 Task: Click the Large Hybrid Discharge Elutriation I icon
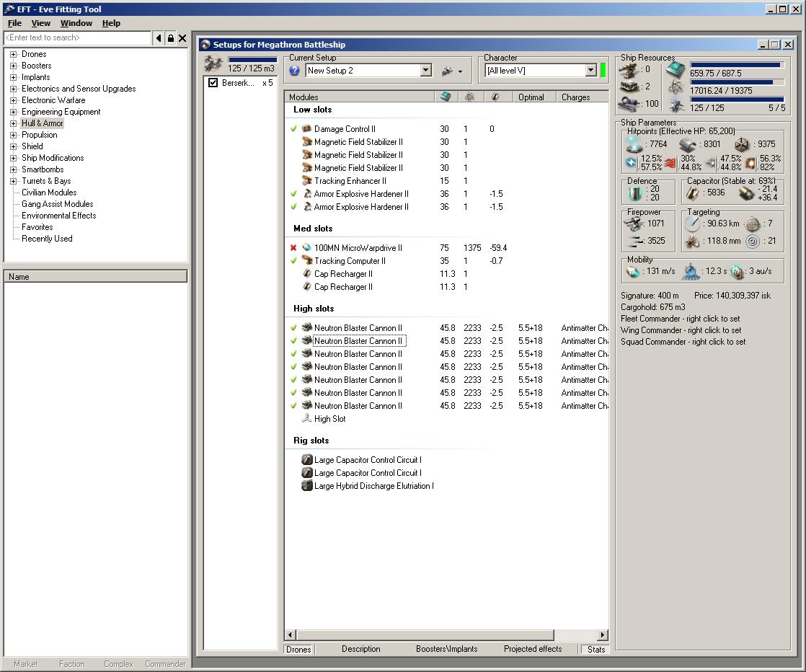click(x=307, y=486)
